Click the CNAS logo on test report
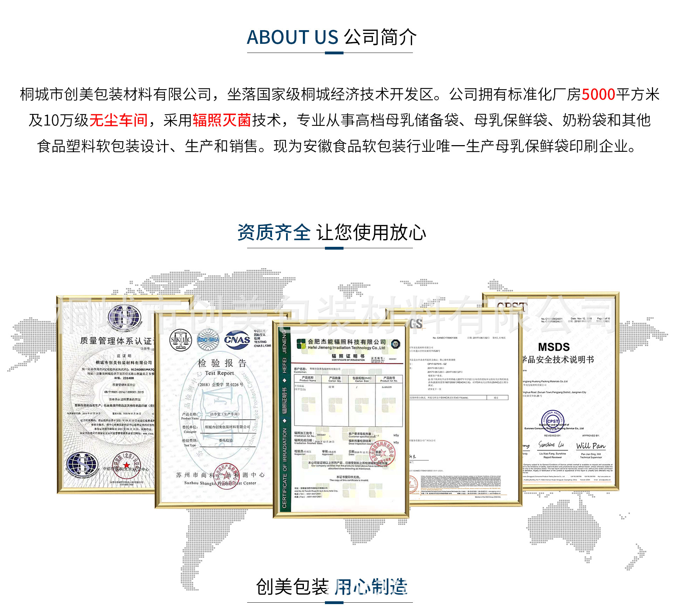This screenshot has width=673, height=616. 237,340
